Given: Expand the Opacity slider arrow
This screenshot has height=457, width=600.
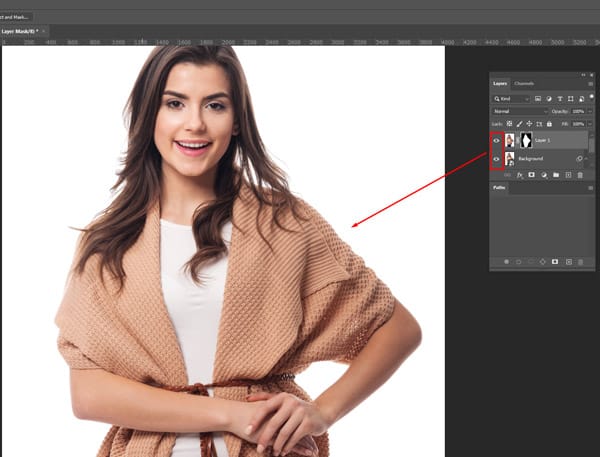Looking at the screenshot, I should tap(590, 111).
